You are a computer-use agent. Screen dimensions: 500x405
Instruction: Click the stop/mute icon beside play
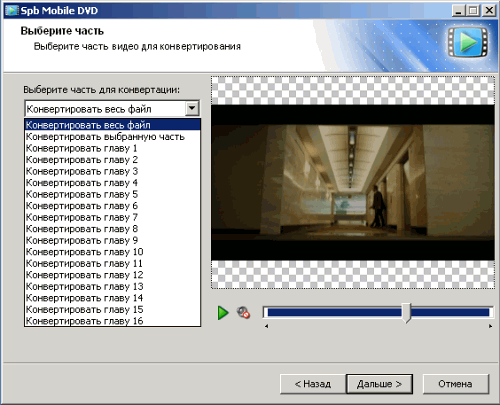coord(243,312)
